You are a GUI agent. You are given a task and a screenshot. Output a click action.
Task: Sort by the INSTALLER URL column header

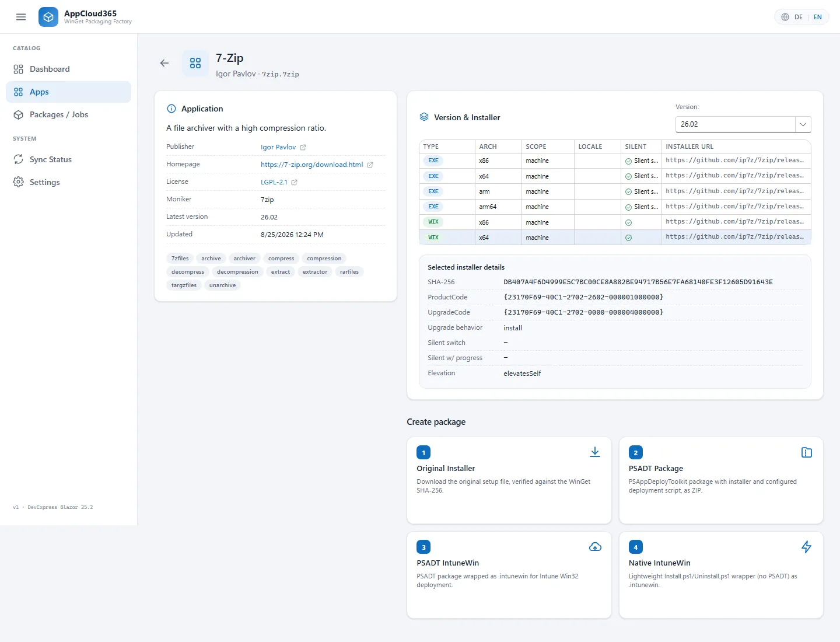(x=736, y=146)
